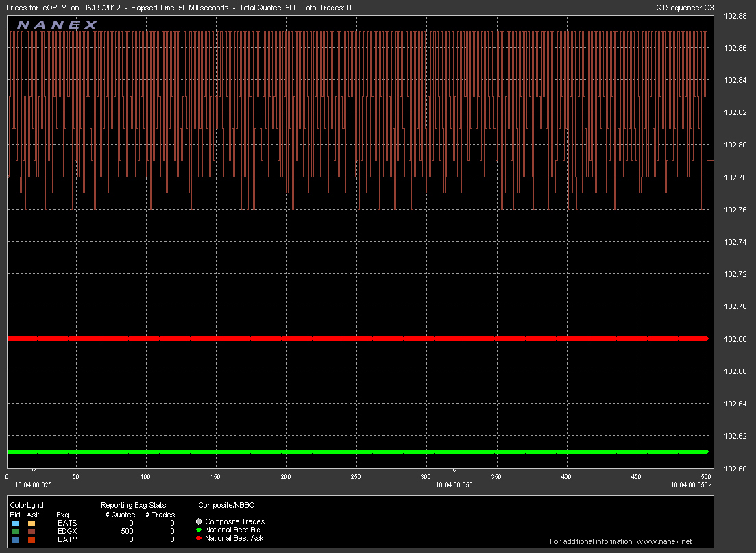Click the Bid column header in legend
Viewport: 756px width, 553px height.
[15, 515]
